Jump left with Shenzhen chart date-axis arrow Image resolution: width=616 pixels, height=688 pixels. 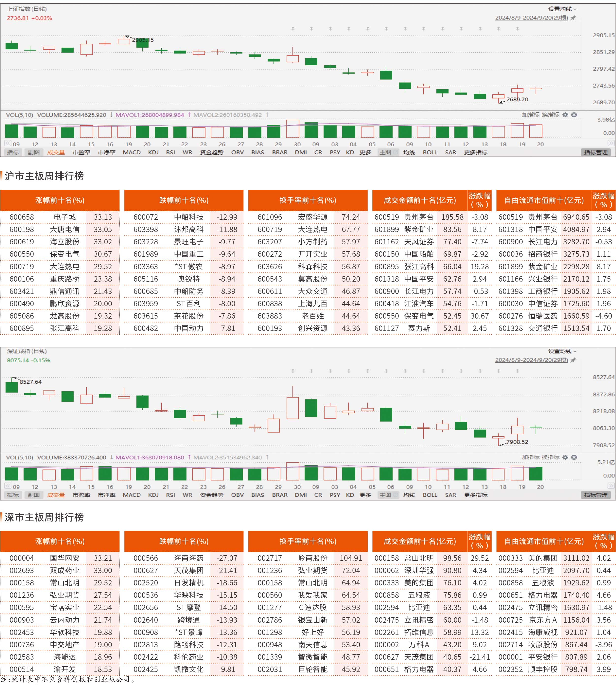[x=7, y=486]
